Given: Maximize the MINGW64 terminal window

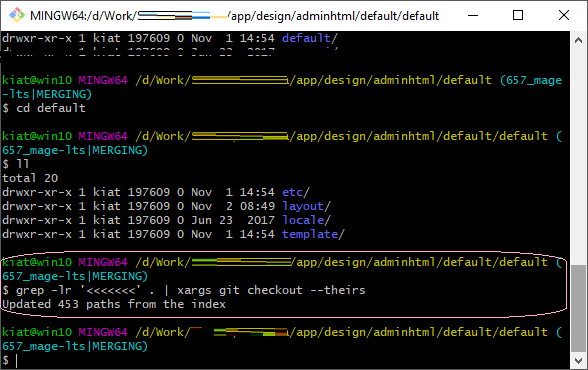Looking at the screenshot, I should point(518,15).
